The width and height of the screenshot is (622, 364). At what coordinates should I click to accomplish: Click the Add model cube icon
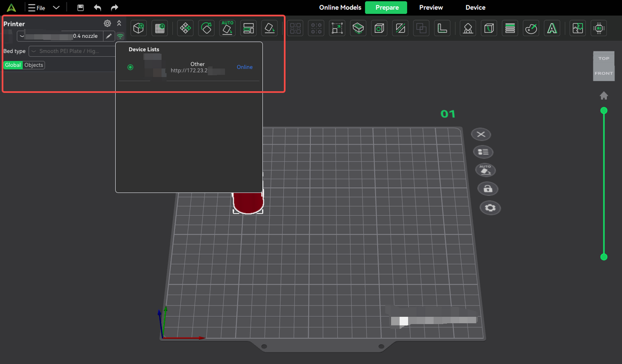139,28
